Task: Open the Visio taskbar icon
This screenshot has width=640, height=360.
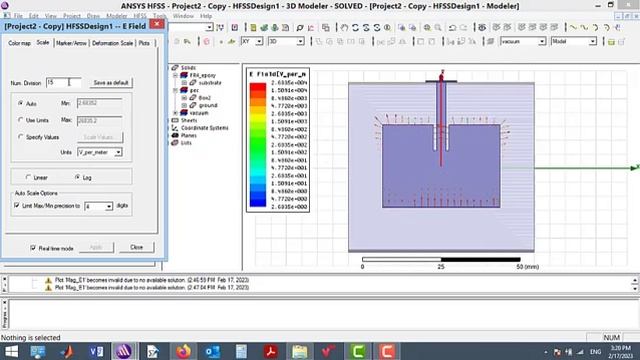Action: [96, 351]
